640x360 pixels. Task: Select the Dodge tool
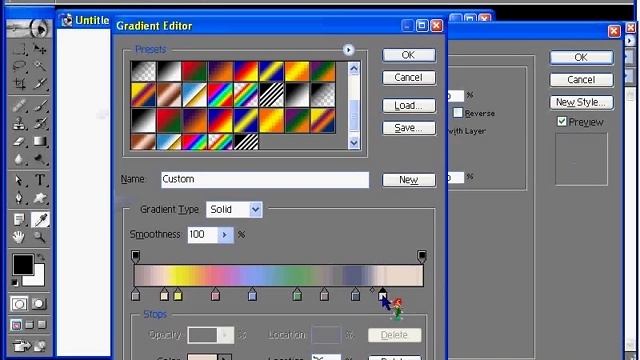40,159
